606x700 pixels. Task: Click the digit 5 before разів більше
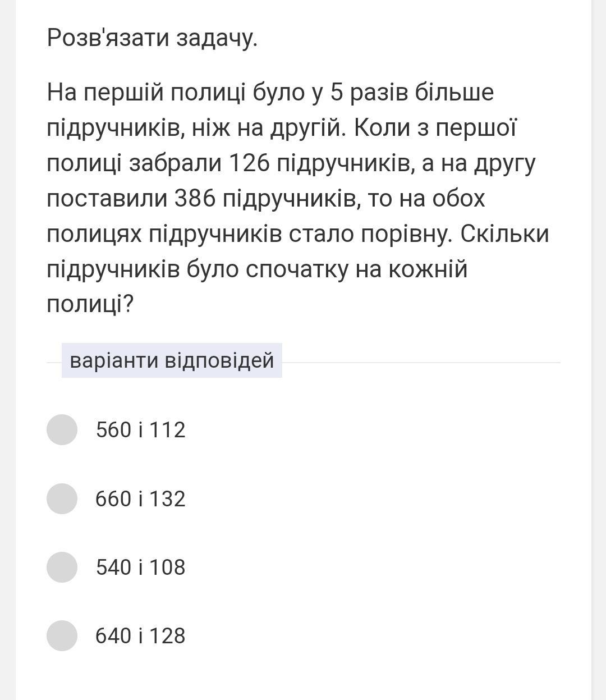point(337,93)
